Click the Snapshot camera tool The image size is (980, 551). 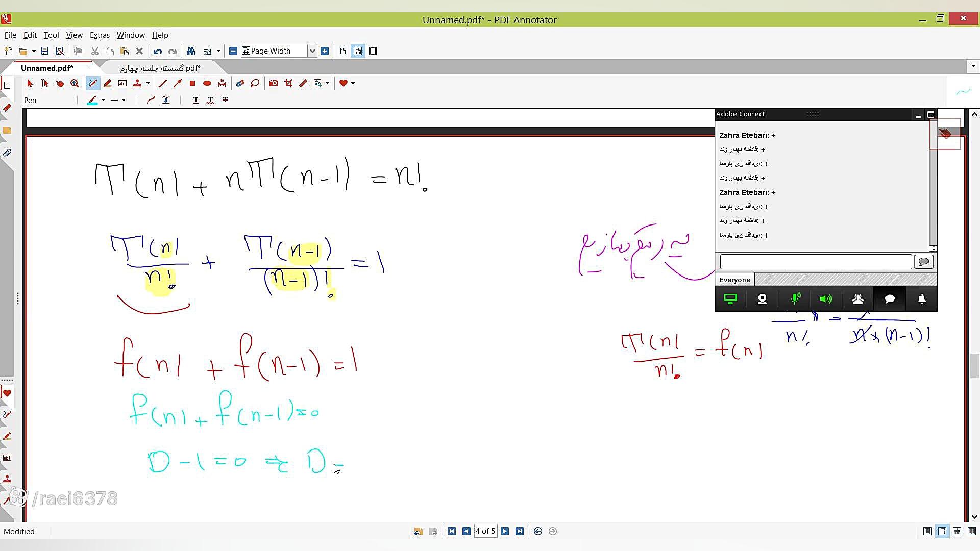[x=274, y=83]
